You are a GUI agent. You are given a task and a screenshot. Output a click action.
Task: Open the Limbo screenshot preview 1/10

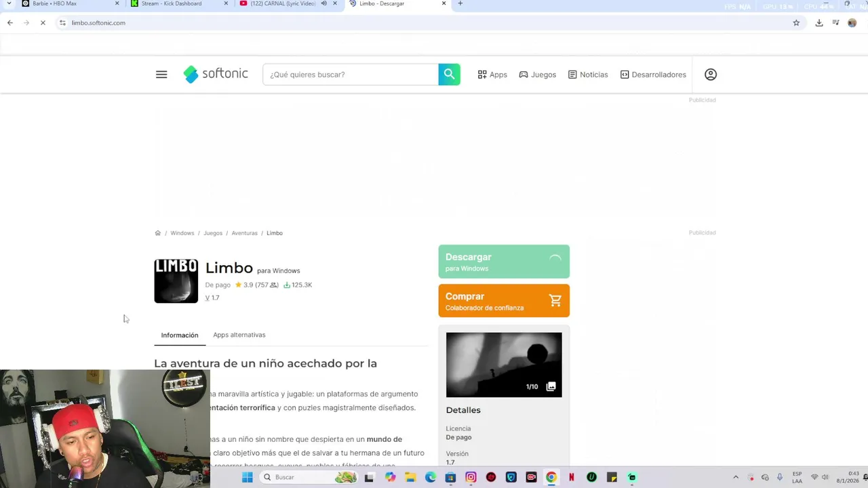504,365
